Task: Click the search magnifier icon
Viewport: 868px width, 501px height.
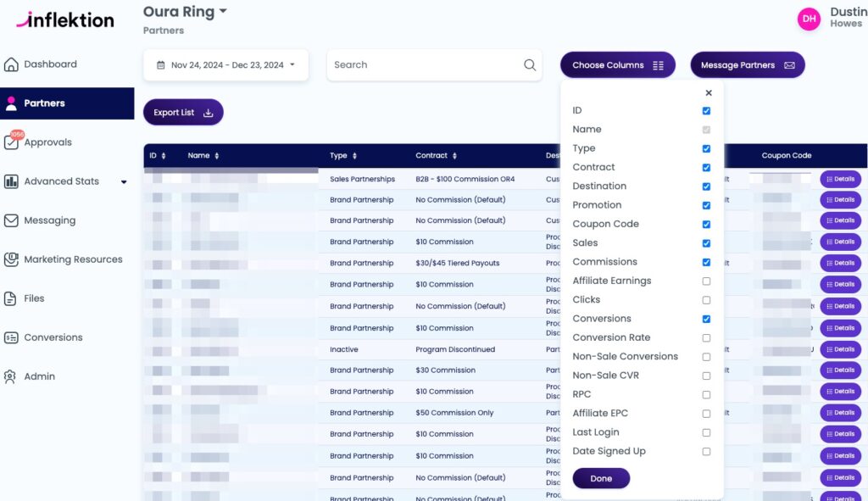Action: [530, 64]
